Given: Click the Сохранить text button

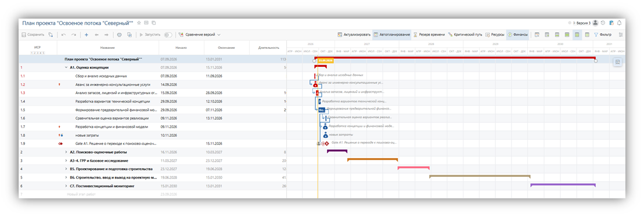Looking at the screenshot, I should pyautogui.click(x=36, y=35).
